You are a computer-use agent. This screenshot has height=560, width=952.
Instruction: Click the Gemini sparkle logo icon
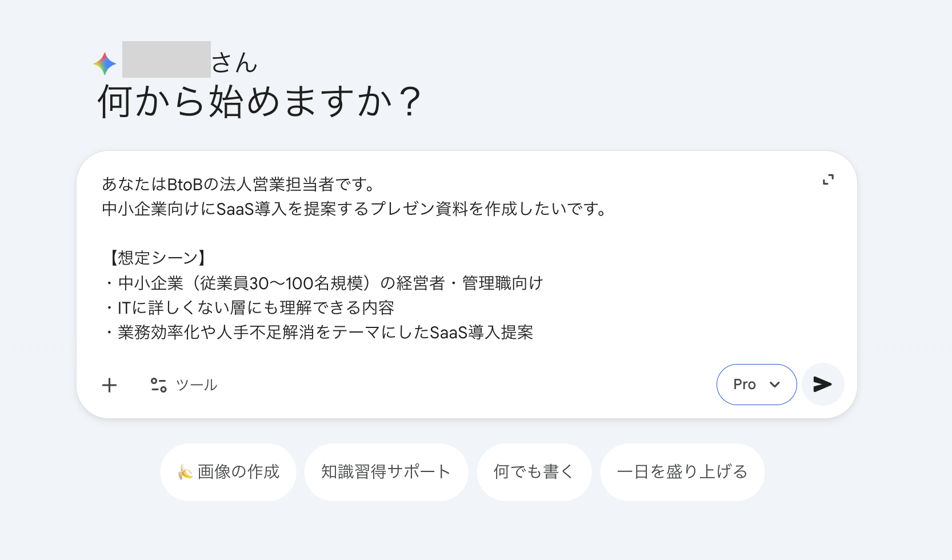[x=104, y=63]
